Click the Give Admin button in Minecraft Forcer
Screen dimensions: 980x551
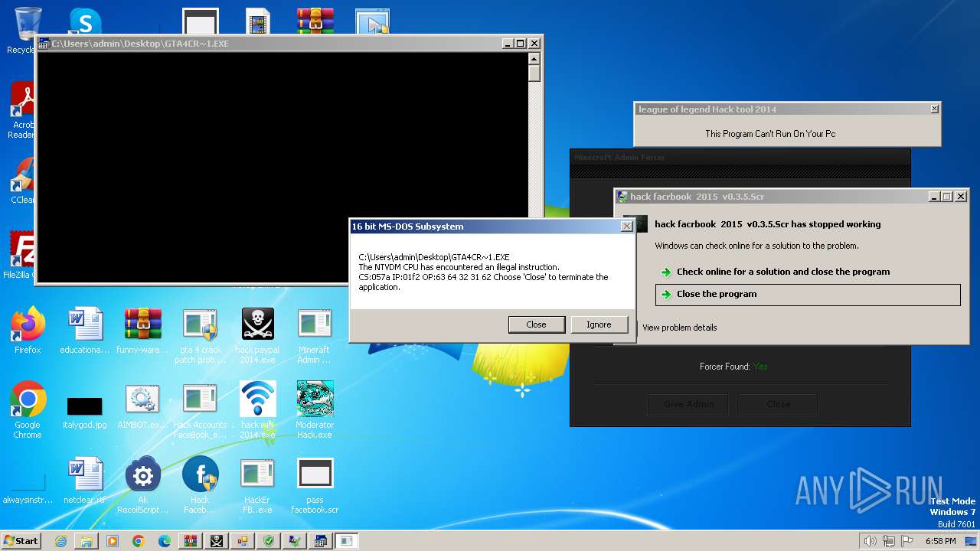(689, 404)
